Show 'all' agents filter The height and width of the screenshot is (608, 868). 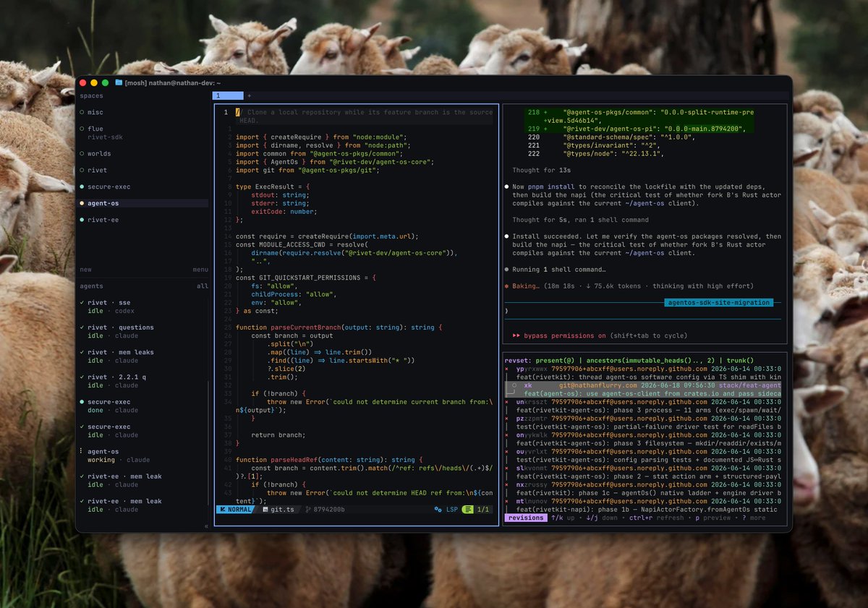pos(203,286)
